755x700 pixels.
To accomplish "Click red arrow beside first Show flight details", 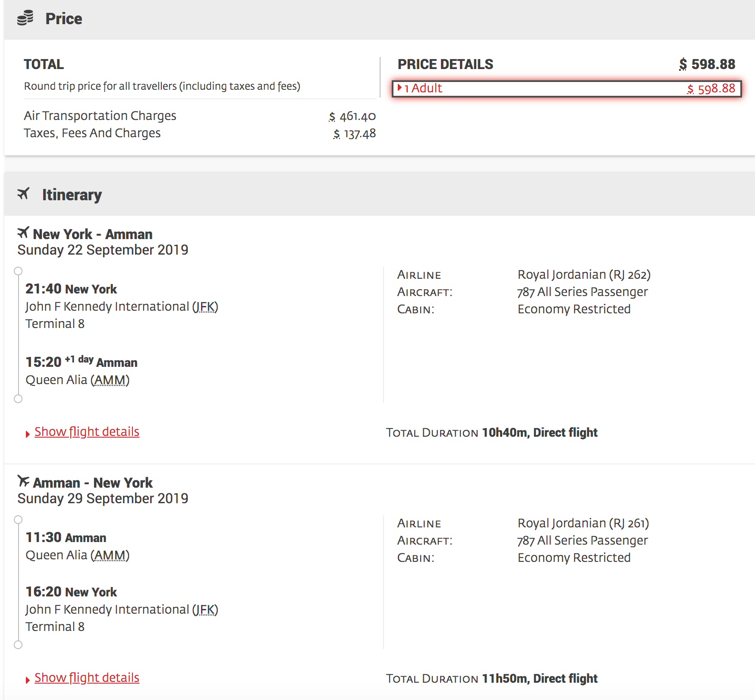I will (x=28, y=434).
